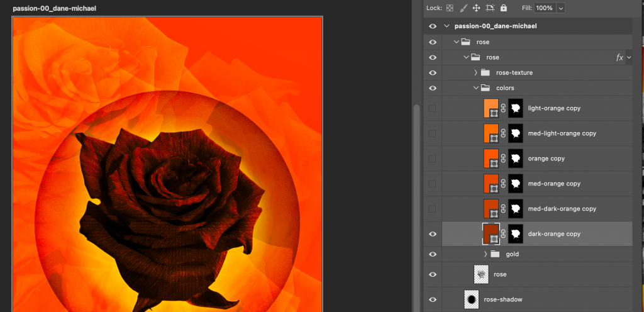Screen dimensions: 644x312
Task: Collapse the passion-00_dane-michael artboard
Action: pos(447,26)
